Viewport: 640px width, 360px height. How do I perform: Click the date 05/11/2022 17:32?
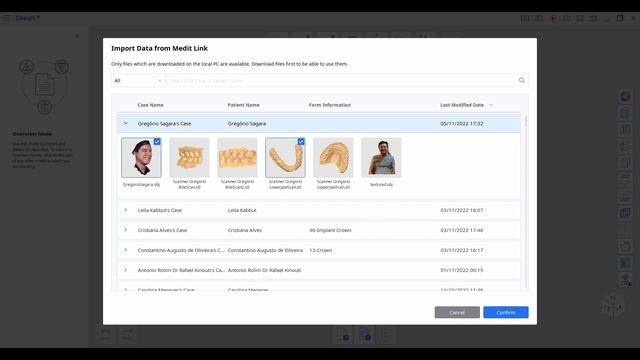tap(462, 123)
